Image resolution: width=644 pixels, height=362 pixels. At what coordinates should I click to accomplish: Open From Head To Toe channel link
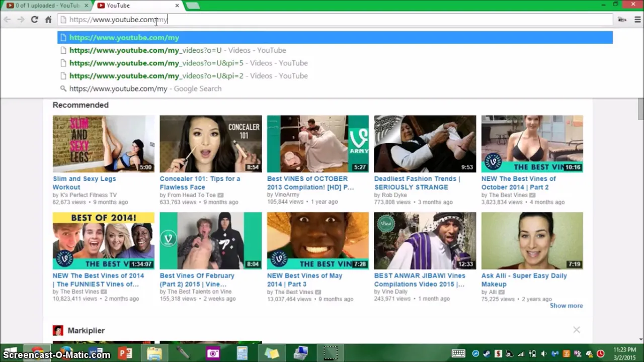click(191, 195)
